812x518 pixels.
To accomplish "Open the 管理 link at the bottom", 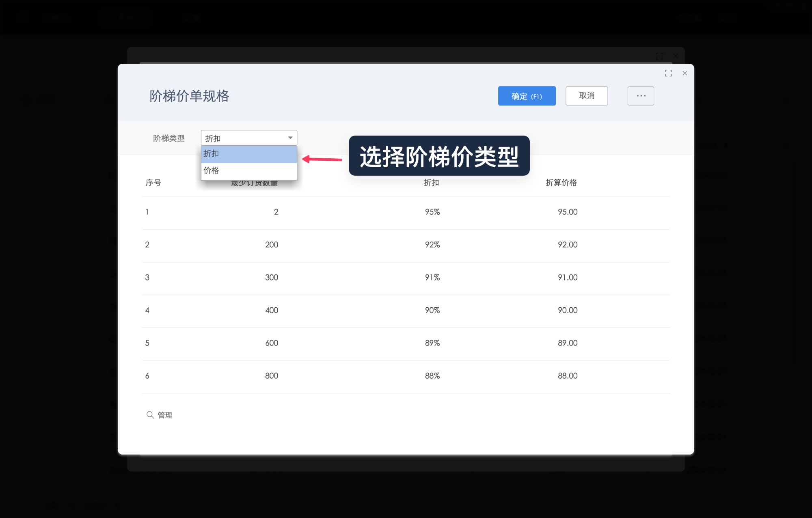I will point(164,415).
